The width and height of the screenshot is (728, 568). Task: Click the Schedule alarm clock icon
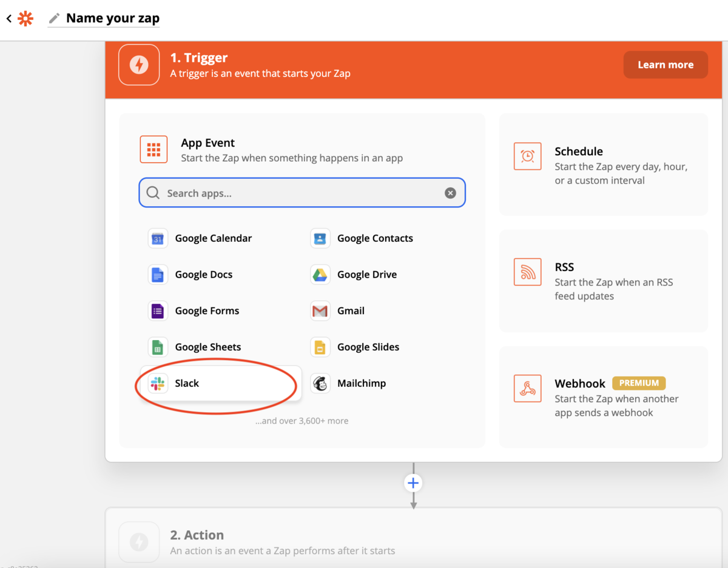[x=527, y=156]
